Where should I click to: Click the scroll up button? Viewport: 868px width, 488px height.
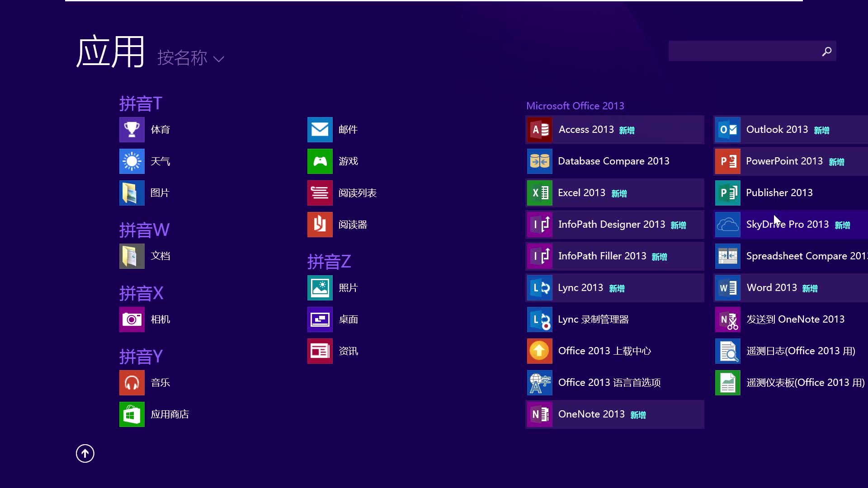[x=85, y=453]
